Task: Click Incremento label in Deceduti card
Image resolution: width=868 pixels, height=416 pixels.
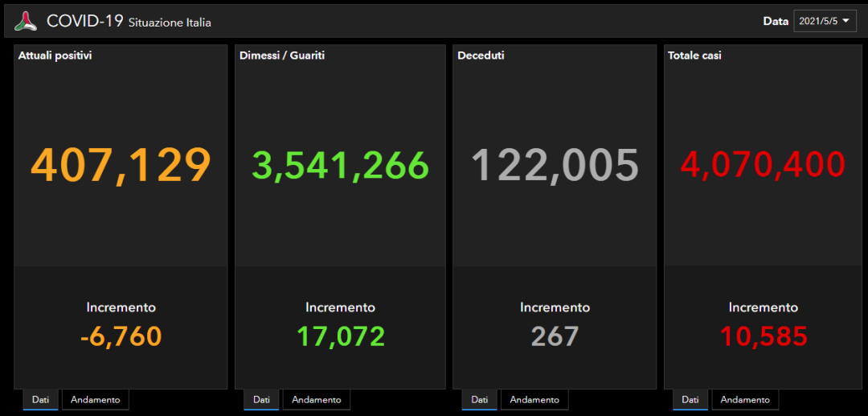Action: pos(555,307)
